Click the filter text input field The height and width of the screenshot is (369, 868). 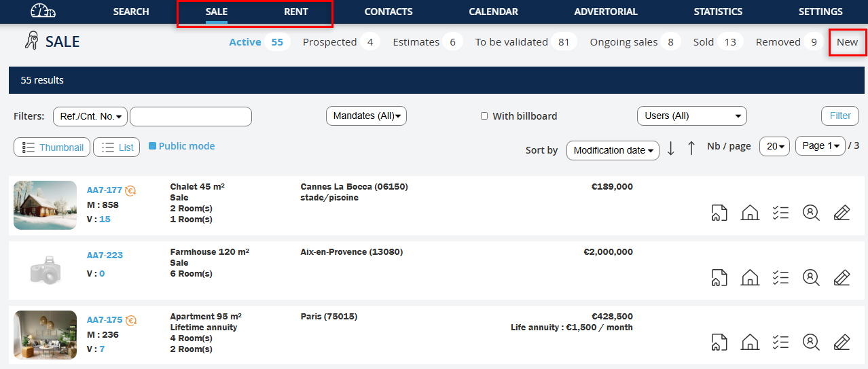coord(190,116)
